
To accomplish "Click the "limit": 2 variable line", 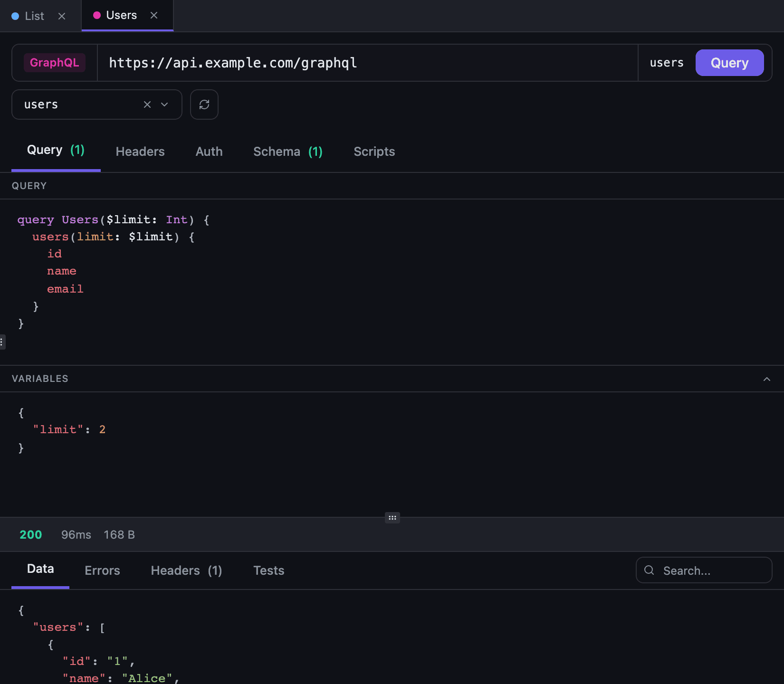I will click(69, 430).
